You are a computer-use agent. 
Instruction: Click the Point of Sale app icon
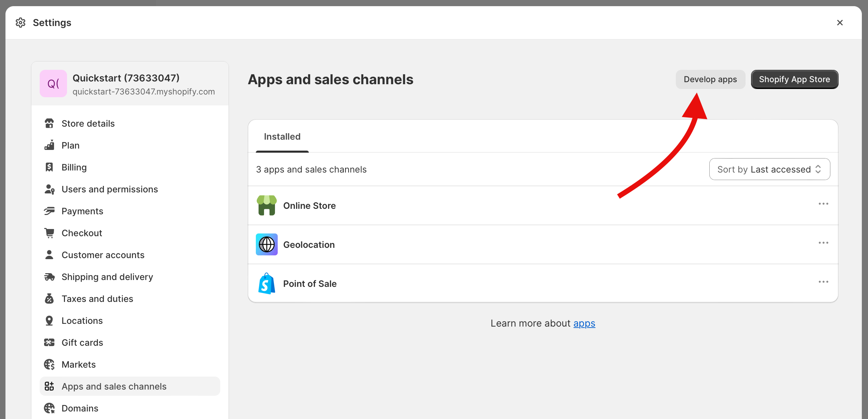(x=267, y=283)
